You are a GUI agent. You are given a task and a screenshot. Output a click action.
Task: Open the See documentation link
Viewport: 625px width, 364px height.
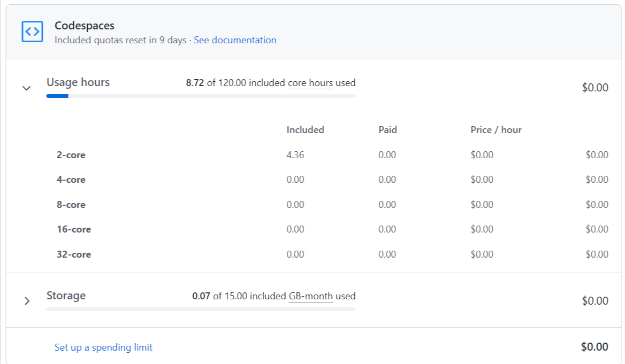[x=235, y=40]
